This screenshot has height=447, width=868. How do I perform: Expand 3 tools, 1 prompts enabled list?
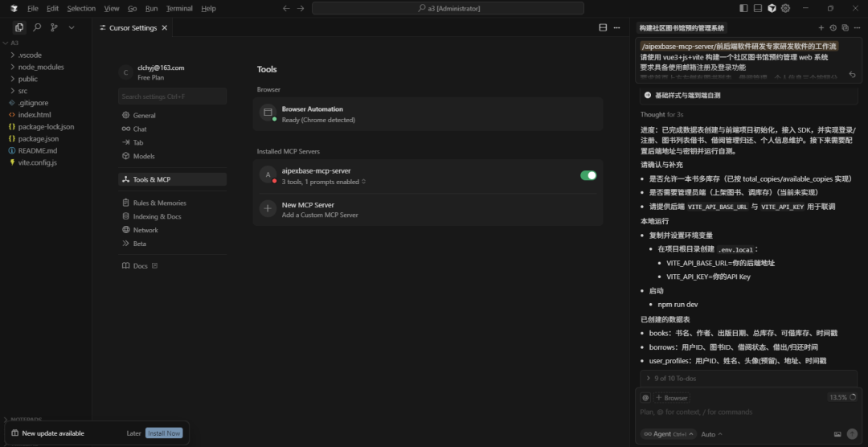pyautogui.click(x=324, y=182)
